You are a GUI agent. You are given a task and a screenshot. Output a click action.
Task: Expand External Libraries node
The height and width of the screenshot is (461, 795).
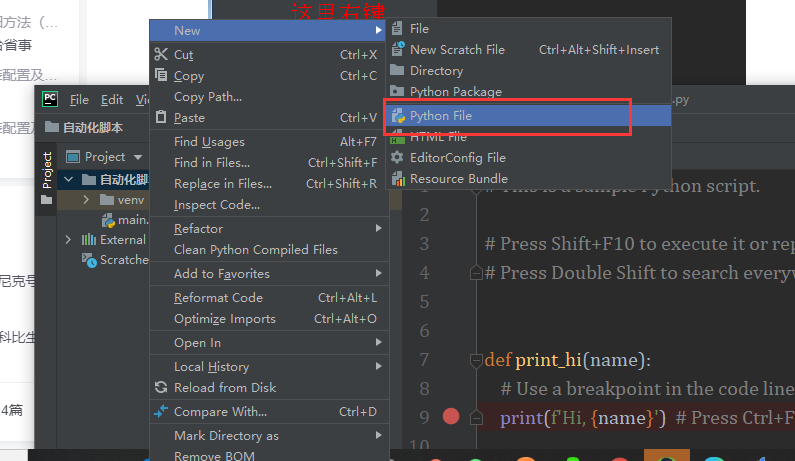coord(68,239)
